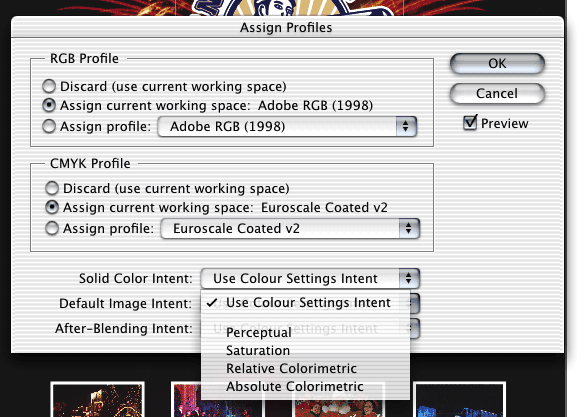The height and width of the screenshot is (417, 584).
Task: Choose Perceptual from the intent menu
Action: pos(305,332)
